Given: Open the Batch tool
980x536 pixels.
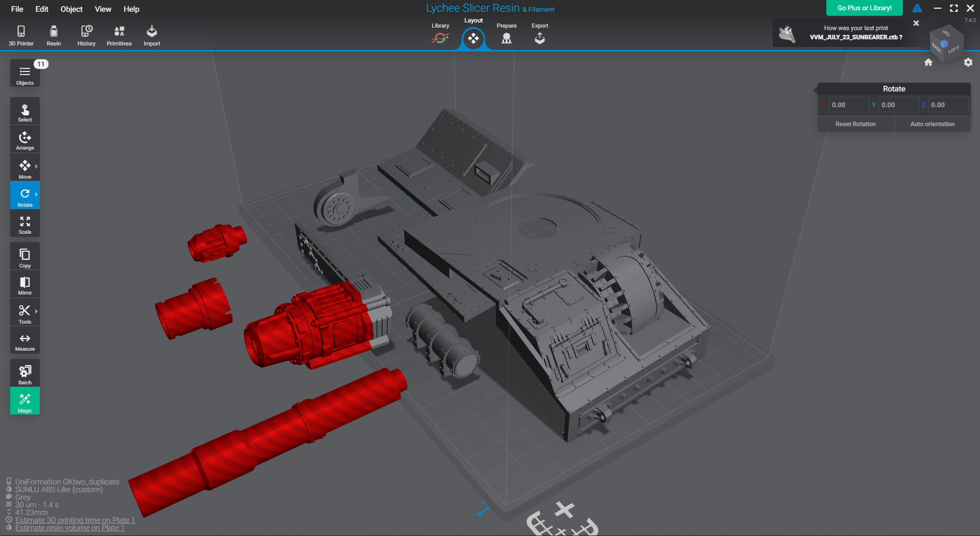Looking at the screenshot, I should 25,373.
